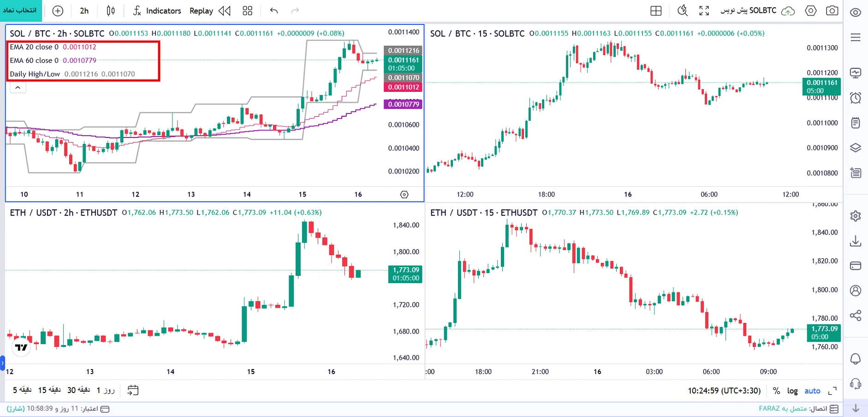Toggle log scale
Screen dimensions: 868x417
[x=792, y=391]
